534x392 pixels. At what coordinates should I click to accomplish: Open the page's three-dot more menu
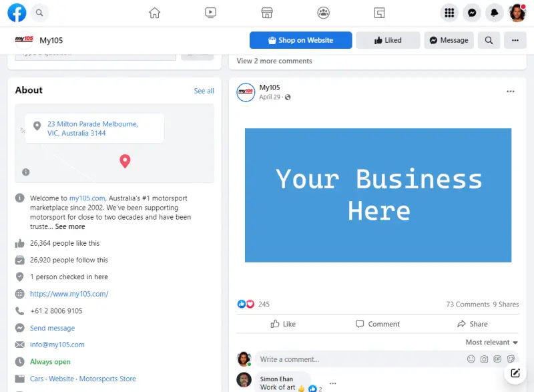[x=515, y=40]
